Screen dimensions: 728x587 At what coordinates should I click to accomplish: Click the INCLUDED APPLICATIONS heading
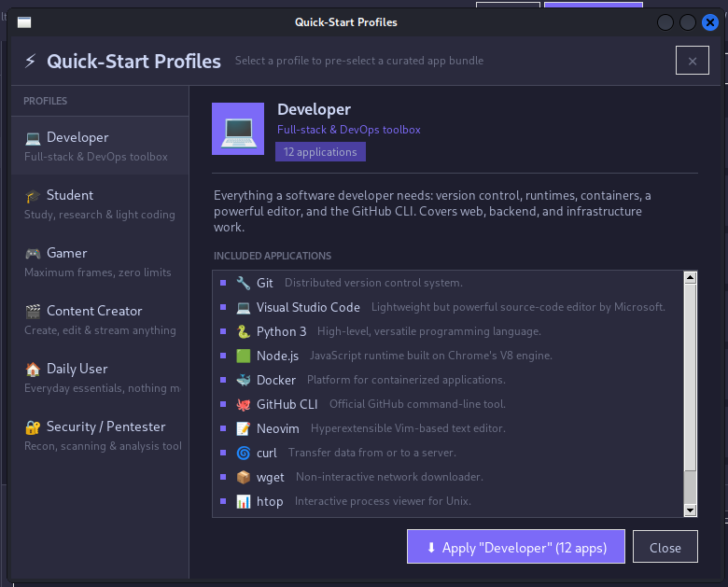[273, 256]
